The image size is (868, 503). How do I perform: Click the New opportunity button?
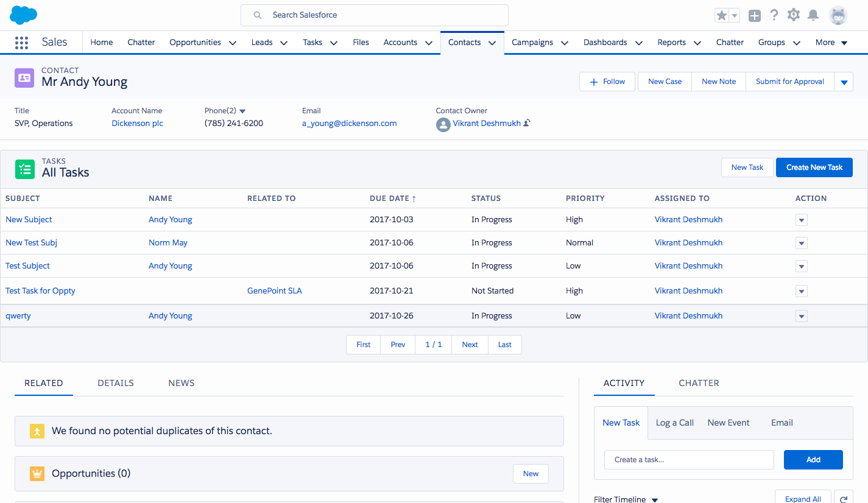[531, 474]
